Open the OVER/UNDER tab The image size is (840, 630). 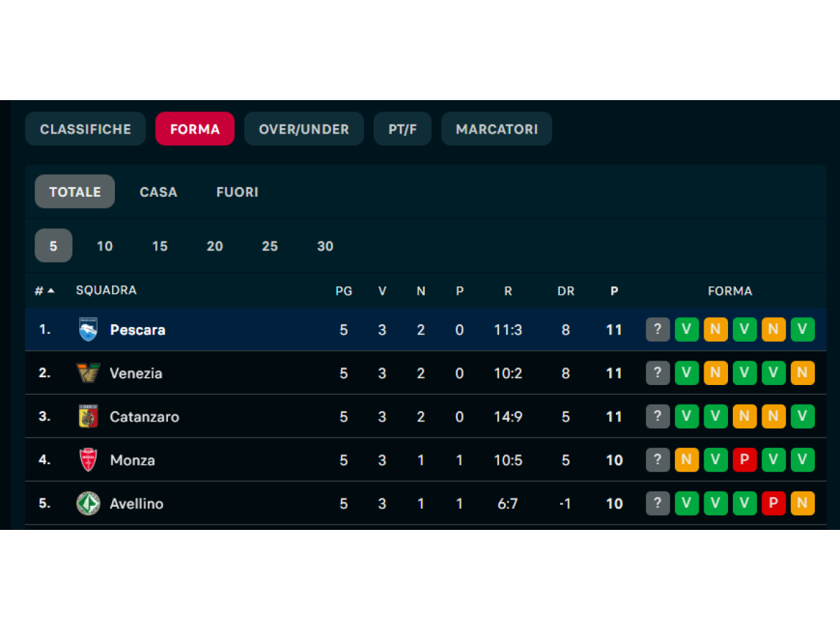(304, 129)
